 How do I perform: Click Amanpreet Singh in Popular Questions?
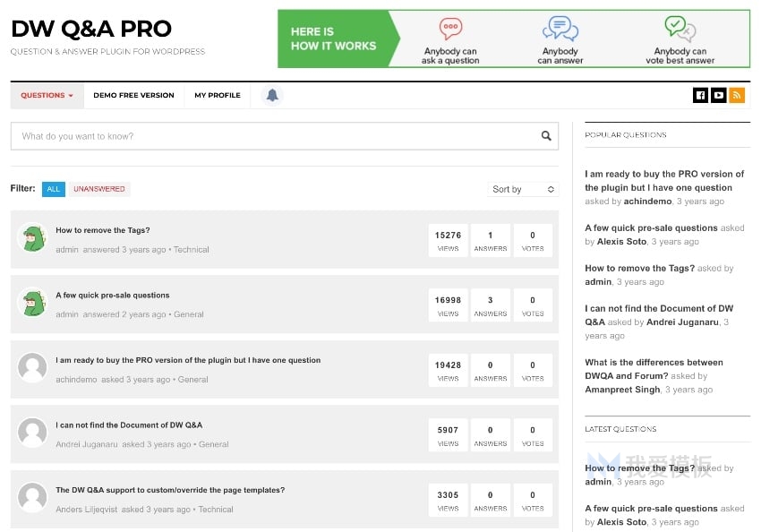(x=622, y=390)
